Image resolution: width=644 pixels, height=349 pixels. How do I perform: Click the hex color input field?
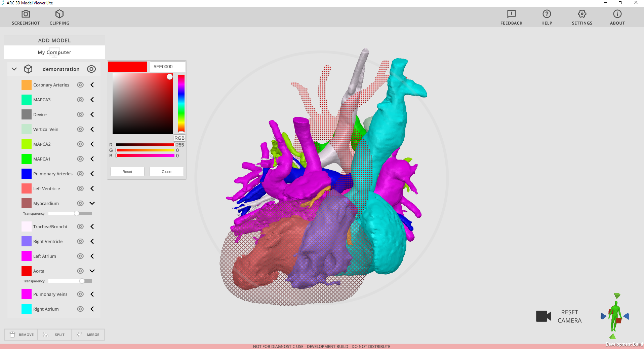tap(167, 66)
